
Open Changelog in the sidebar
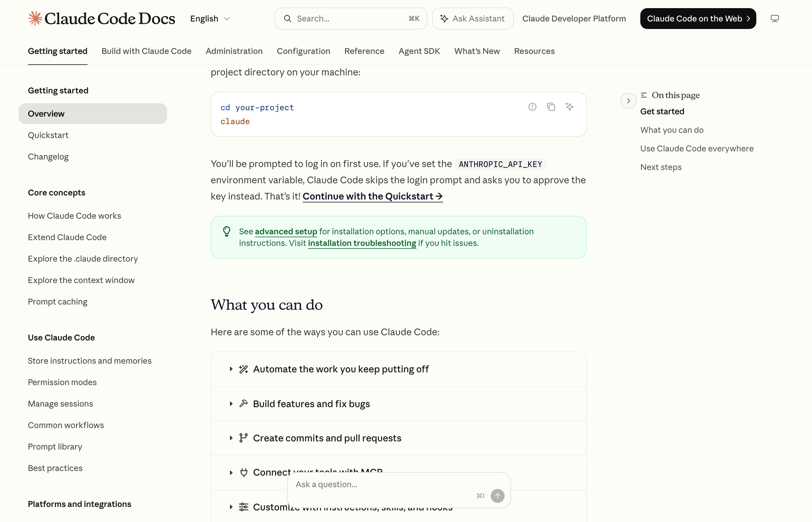coord(48,157)
